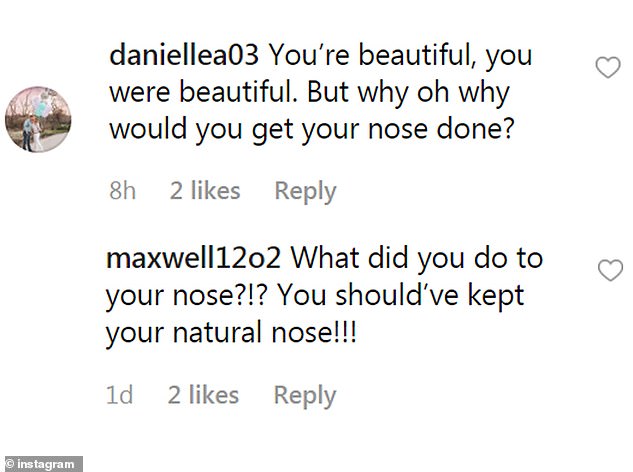View the 2 likes on daniellea03's comment
The image size is (633, 472).
pyautogui.click(x=205, y=191)
